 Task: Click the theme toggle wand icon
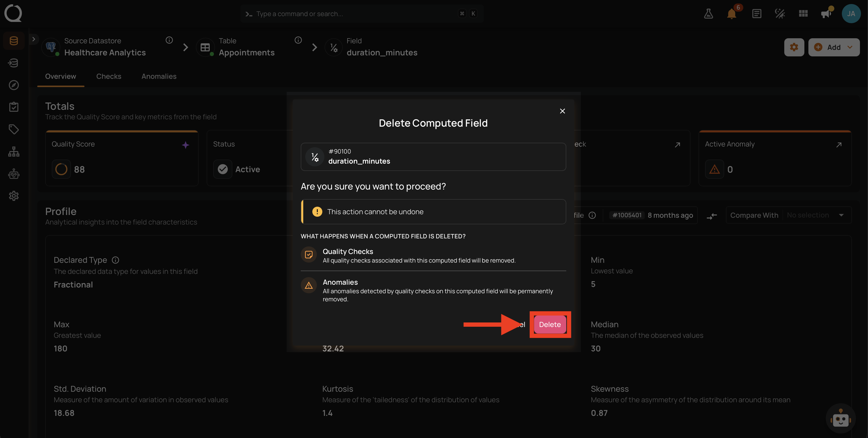point(780,14)
